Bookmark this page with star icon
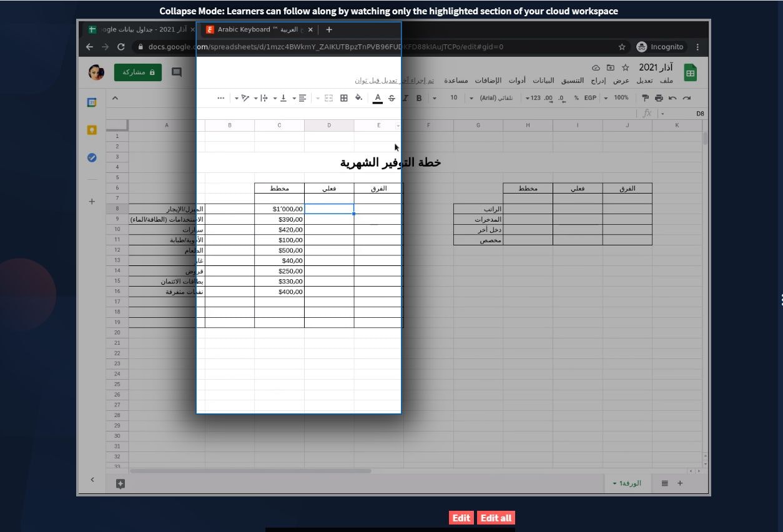 [x=622, y=47]
